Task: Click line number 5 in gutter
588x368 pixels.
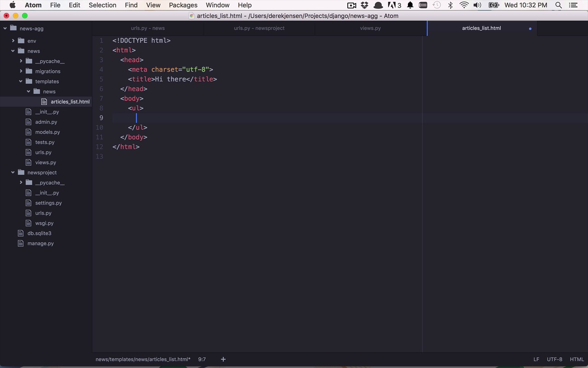Action: pos(101,79)
